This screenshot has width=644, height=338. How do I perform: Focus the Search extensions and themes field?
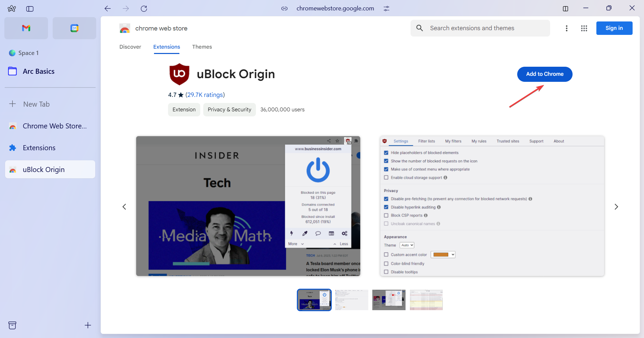click(x=480, y=28)
